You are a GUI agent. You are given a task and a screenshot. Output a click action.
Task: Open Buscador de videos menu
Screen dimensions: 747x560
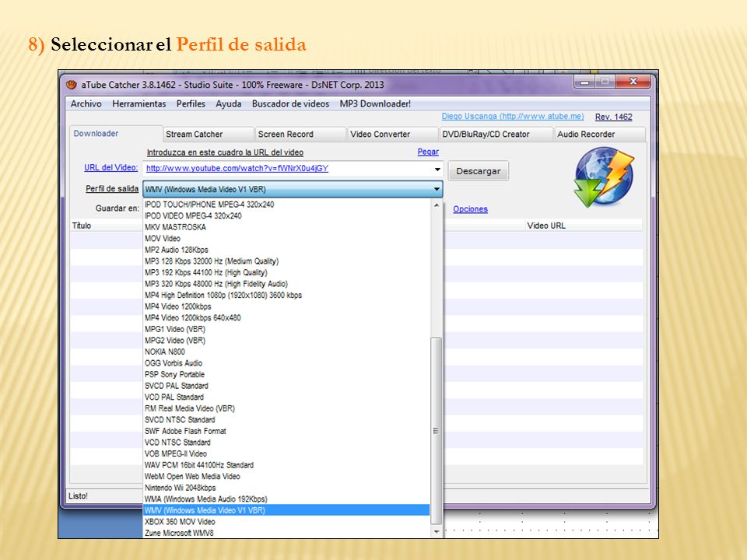click(x=290, y=103)
